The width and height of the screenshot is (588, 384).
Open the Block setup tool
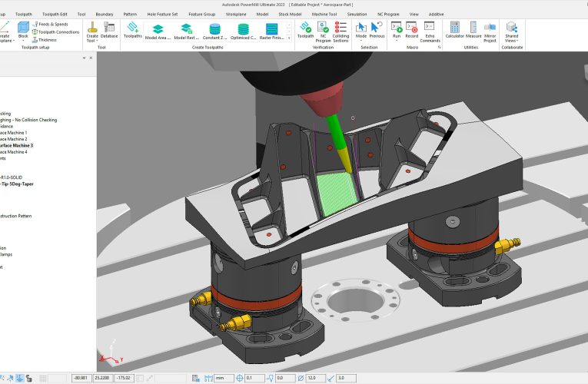click(23, 30)
